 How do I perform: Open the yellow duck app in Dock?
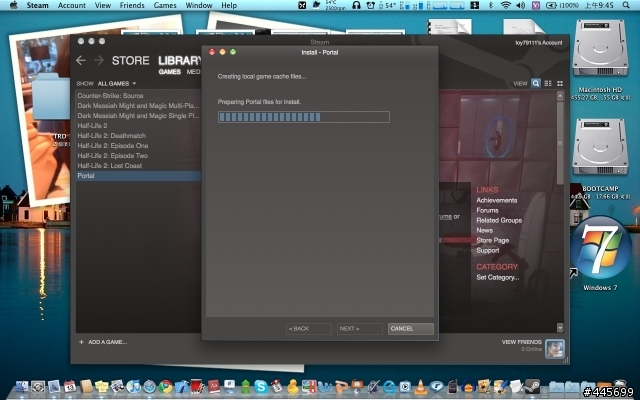click(x=293, y=386)
